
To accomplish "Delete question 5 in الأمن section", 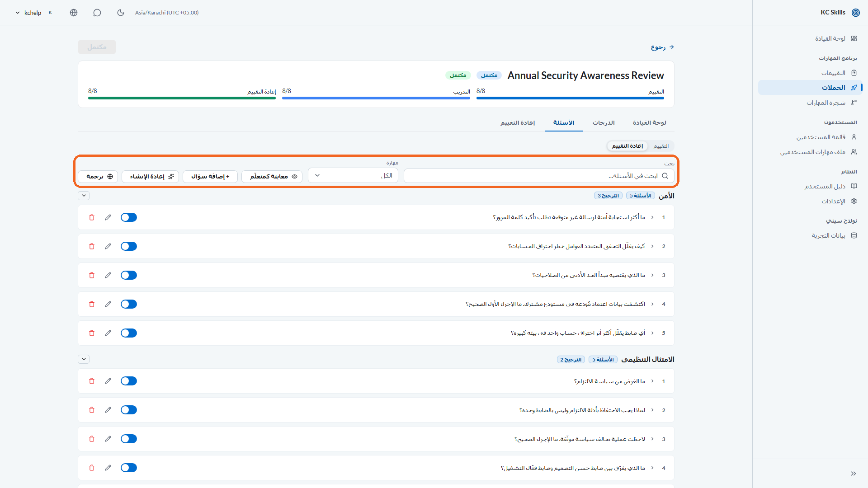I will (x=92, y=333).
